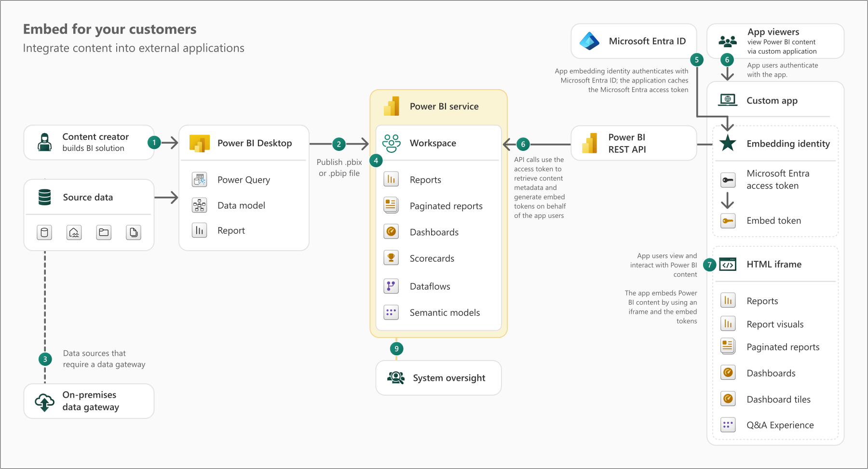Click the 'Source data' label
Screen dimensions: 868x469
coord(88,197)
